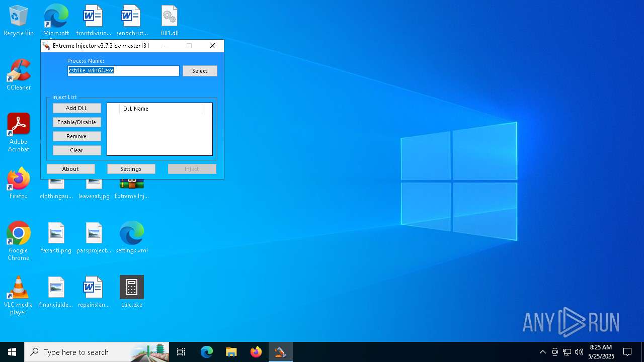The height and width of the screenshot is (362, 644).
Task: Open Adobe Acrobat desktop shortcut
Action: [x=19, y=133]
